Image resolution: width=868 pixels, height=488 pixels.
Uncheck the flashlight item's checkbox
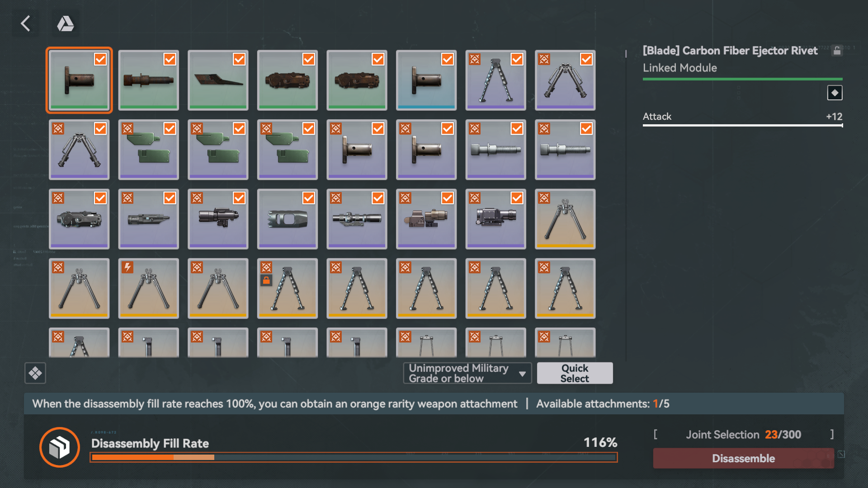pyautogui.click(x=239, y=198)
